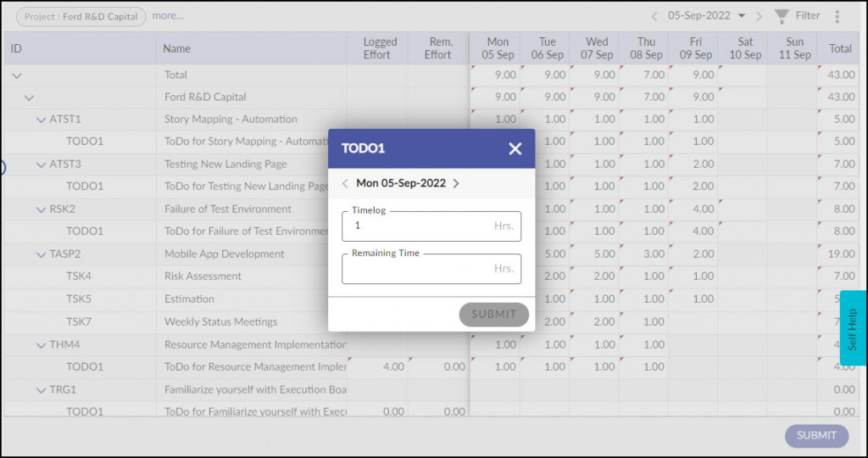Click the Tue 06 Sep column header
The height and width of the screenshot is (458, 868).
tap(545, 48)
